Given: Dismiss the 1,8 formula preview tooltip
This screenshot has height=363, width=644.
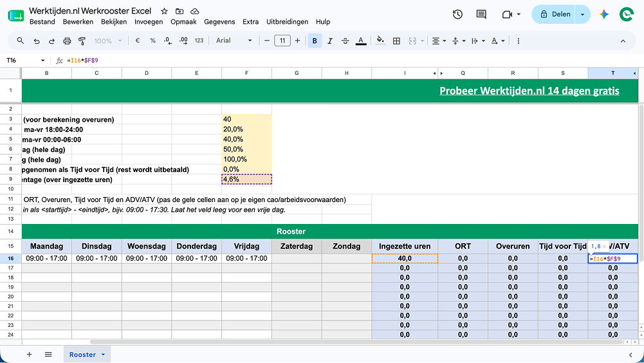Looking at the screenshot, I should (x=604, y=247).
